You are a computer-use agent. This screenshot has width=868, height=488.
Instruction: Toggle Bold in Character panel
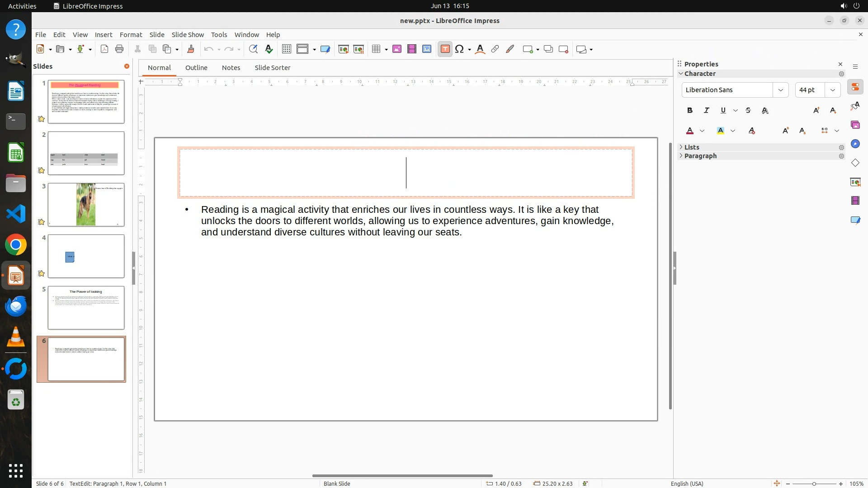click(690, 110)
